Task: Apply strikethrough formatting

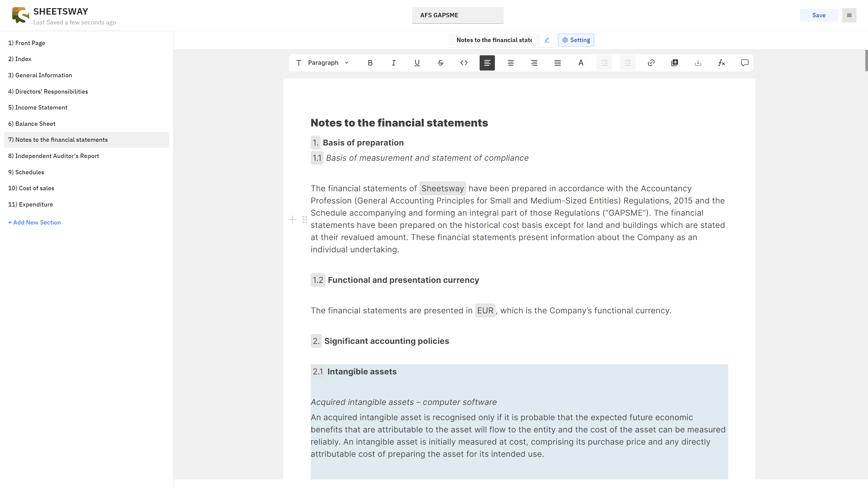Action: pyautogui.click(x=440, y=63)
